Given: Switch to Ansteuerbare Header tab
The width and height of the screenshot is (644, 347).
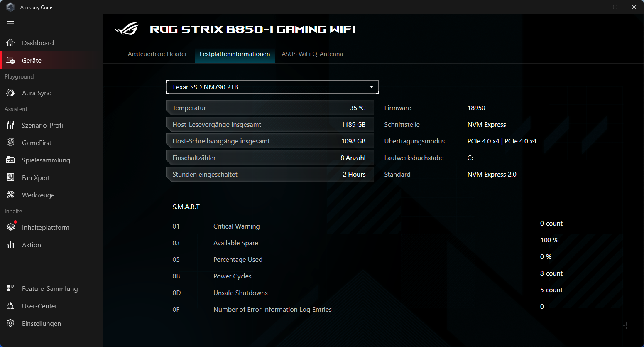Looking at the screenshot, I should pos(157,54).
